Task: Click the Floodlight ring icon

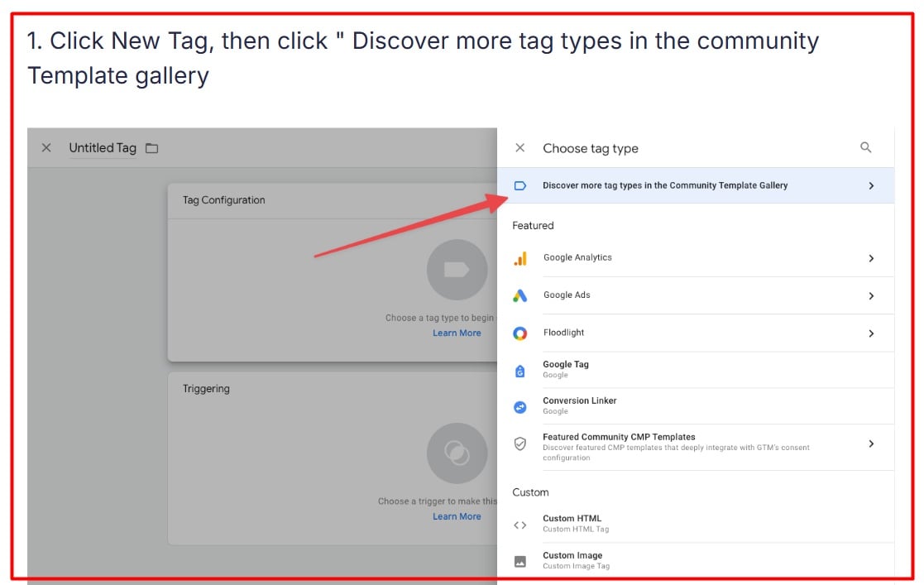Action: tap(519, 333)
